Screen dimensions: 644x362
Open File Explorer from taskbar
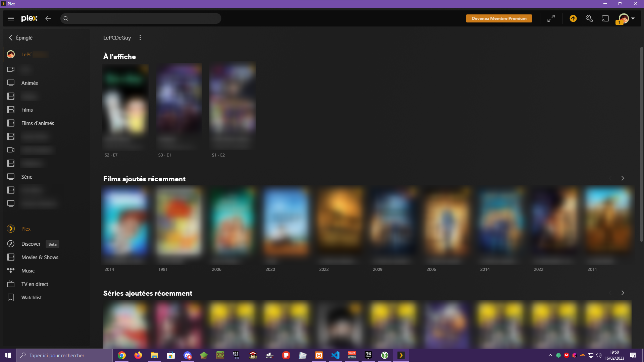[x=154, y=355]
